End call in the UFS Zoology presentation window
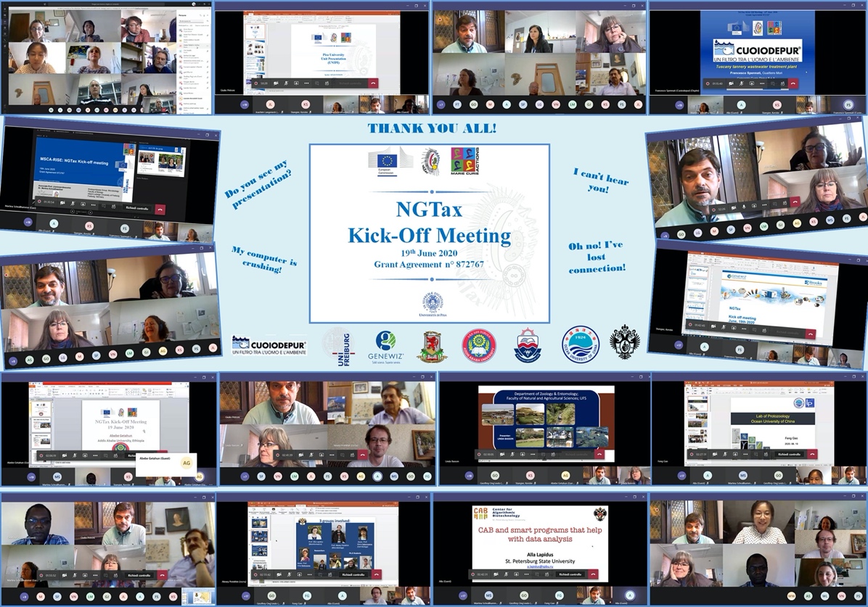Viewport: 868px width, 607px height. pyautogui.click(x=599, y=455)
